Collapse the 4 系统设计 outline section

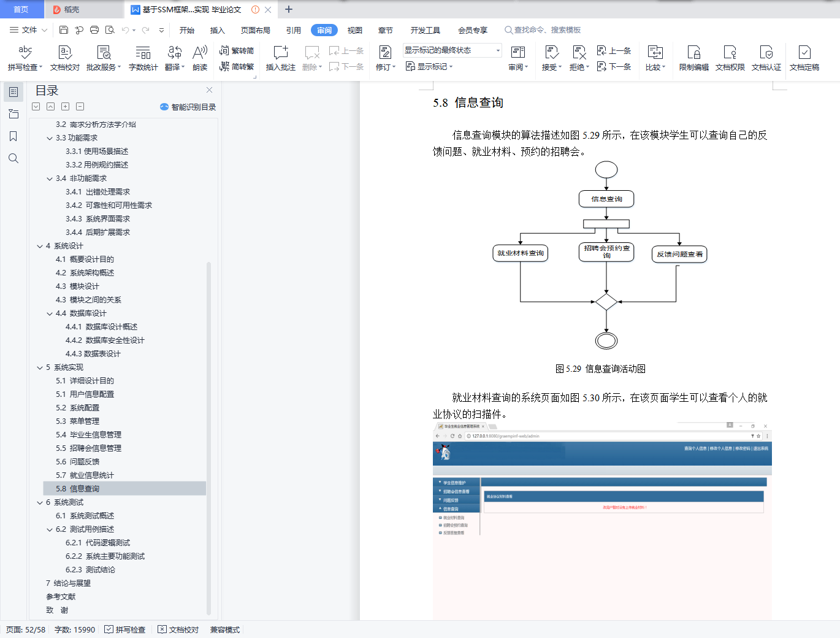[x=40, y=246]
